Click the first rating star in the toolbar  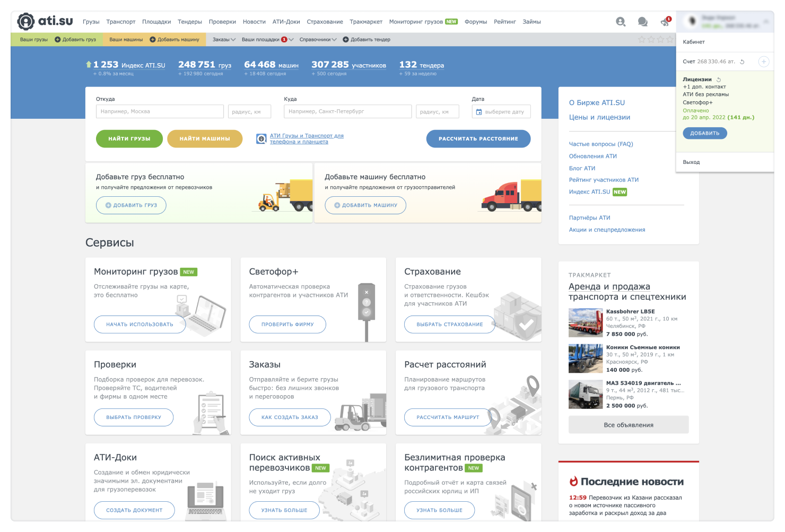tap(642, 40)
